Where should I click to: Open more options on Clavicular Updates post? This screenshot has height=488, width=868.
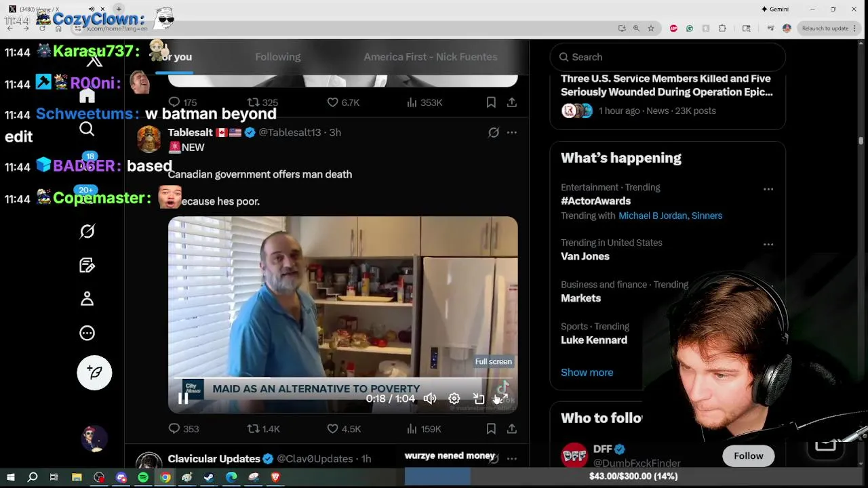[x=512, y=459]
